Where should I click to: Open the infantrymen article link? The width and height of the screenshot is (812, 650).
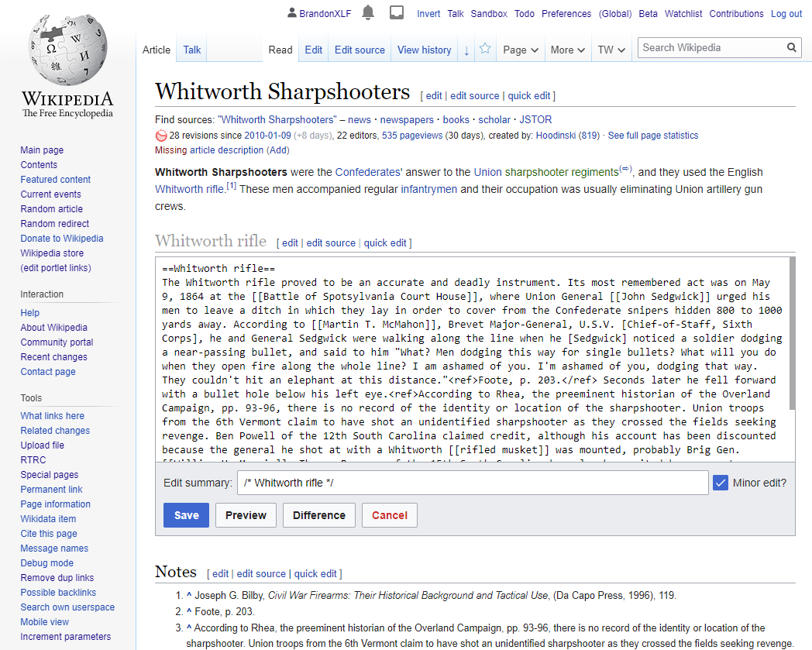[428, 189]
